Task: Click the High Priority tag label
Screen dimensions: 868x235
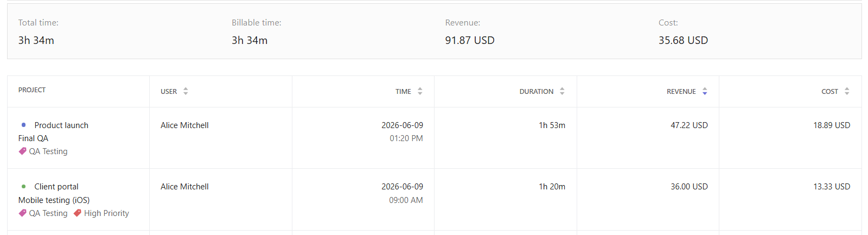Action: click(106, 213)
